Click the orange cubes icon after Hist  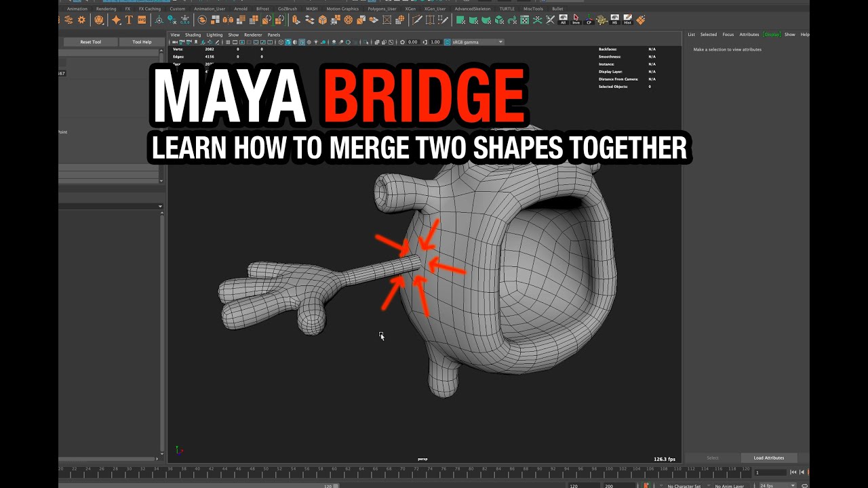641,20
